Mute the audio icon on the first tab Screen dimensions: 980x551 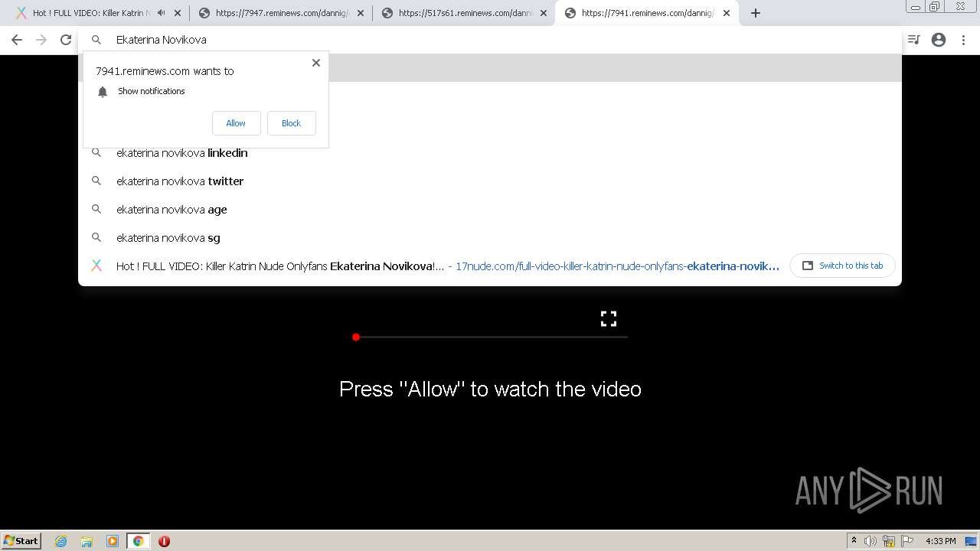click(161, 13)
